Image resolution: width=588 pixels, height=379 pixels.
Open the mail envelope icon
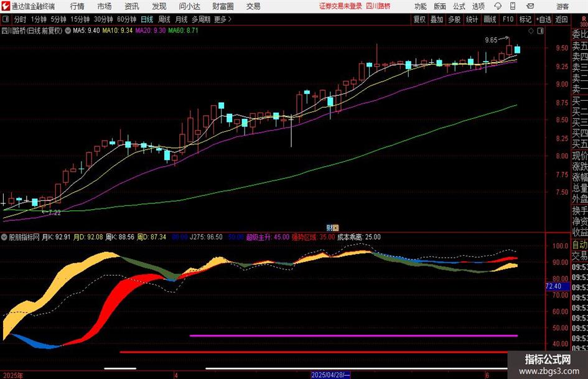530,6
